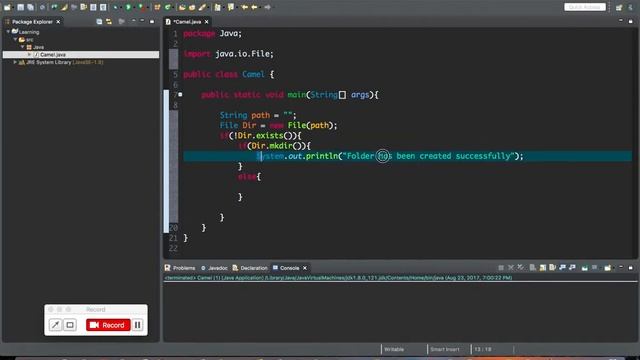Image resolution: width=640 pixels, height=360 pixels.
Task: Click the 'import java.io.File;' code line
Action: tap(229, 54)
